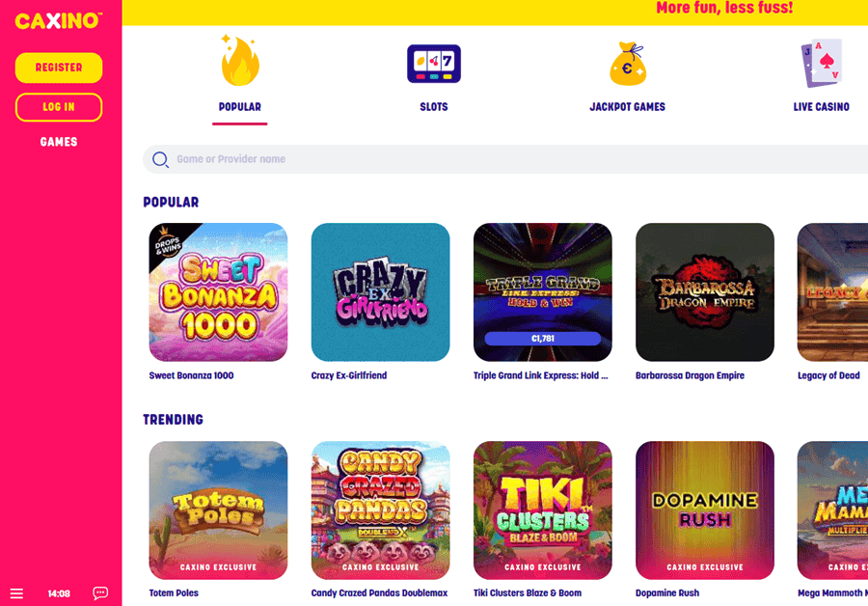The image size is (868, 606).
Task: Click the Register button
Action: click(x=59, y=68)
